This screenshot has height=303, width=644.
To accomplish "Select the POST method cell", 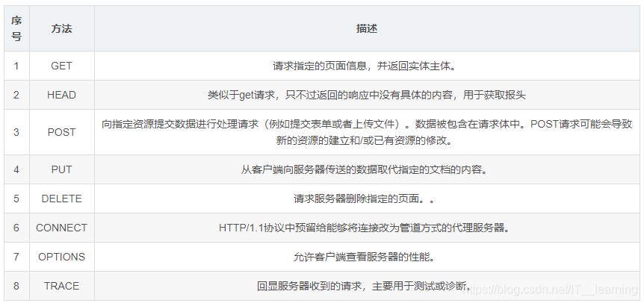I will 61,132.
